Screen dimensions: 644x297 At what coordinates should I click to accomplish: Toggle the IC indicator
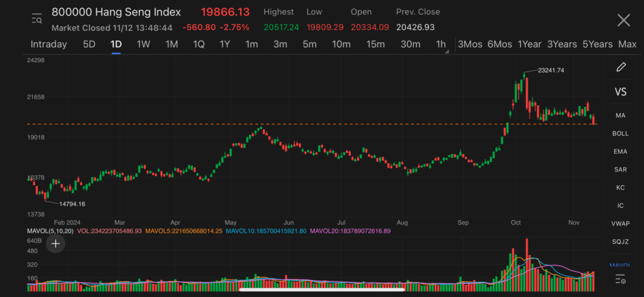pos(620,205)
